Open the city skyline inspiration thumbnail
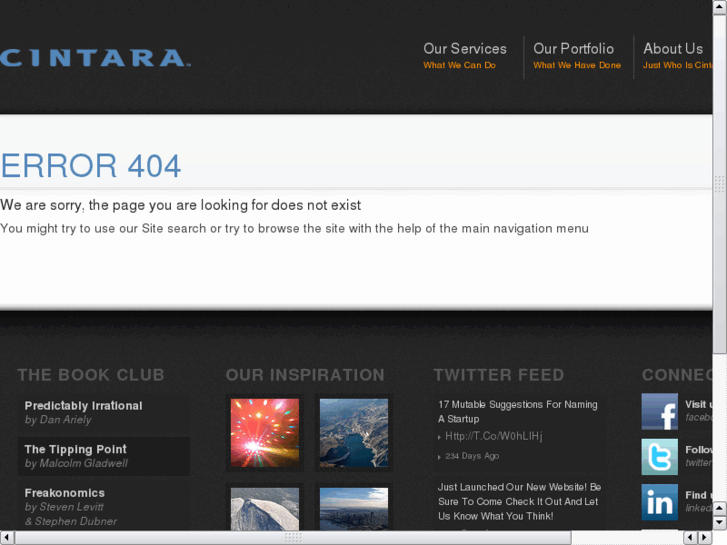 pos(354,509)
